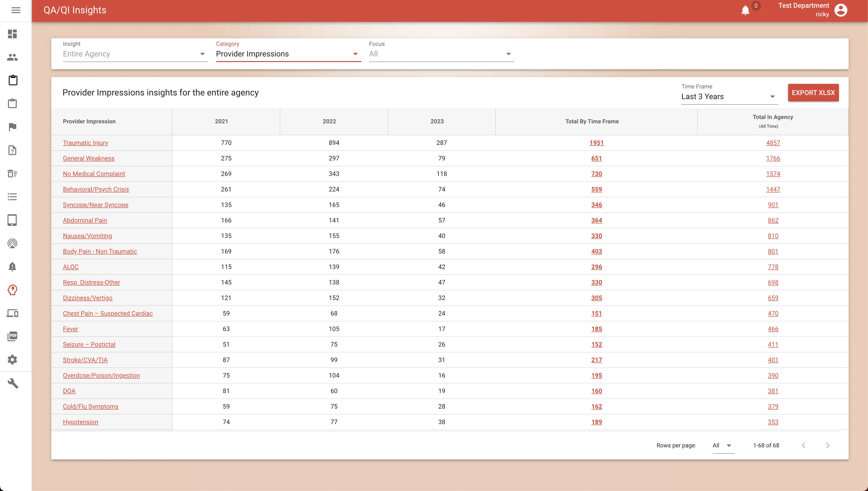Open the Category Provider Impressions dropdown
868x491 pixels.
tap(288, 54)
